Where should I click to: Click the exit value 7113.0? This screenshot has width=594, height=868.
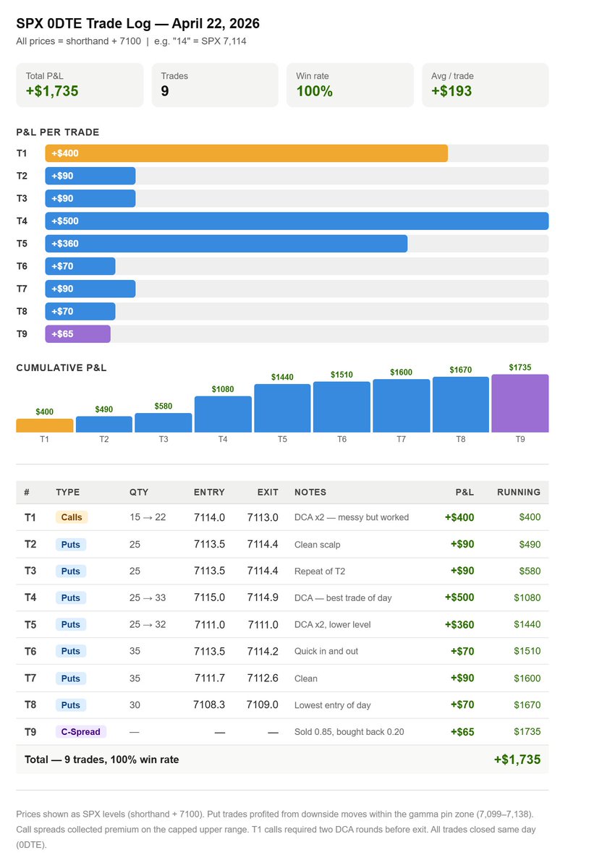(x=263, y=517)
